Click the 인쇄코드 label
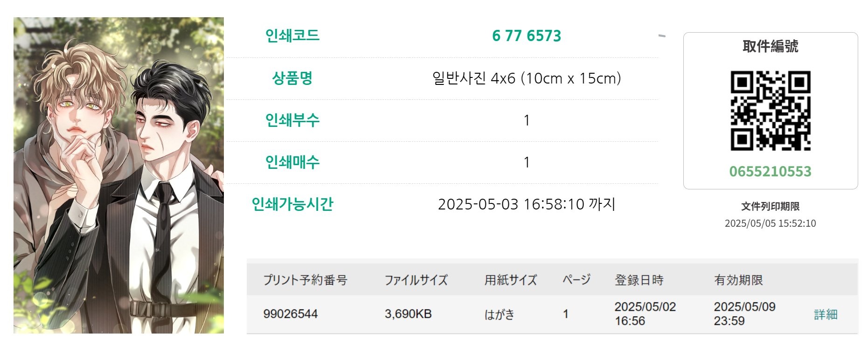The height and width of the screenshot is (362, 868). 292,35
